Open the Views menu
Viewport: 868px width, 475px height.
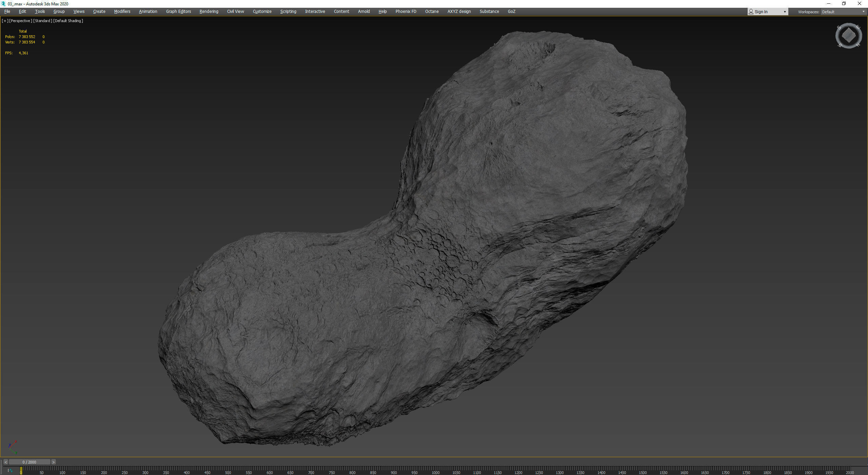pos(79,12)
